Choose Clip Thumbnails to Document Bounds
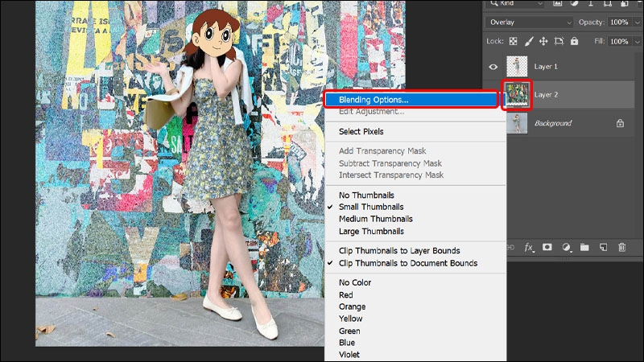This screenshot has height=362, width=644. tap(408, 263)
